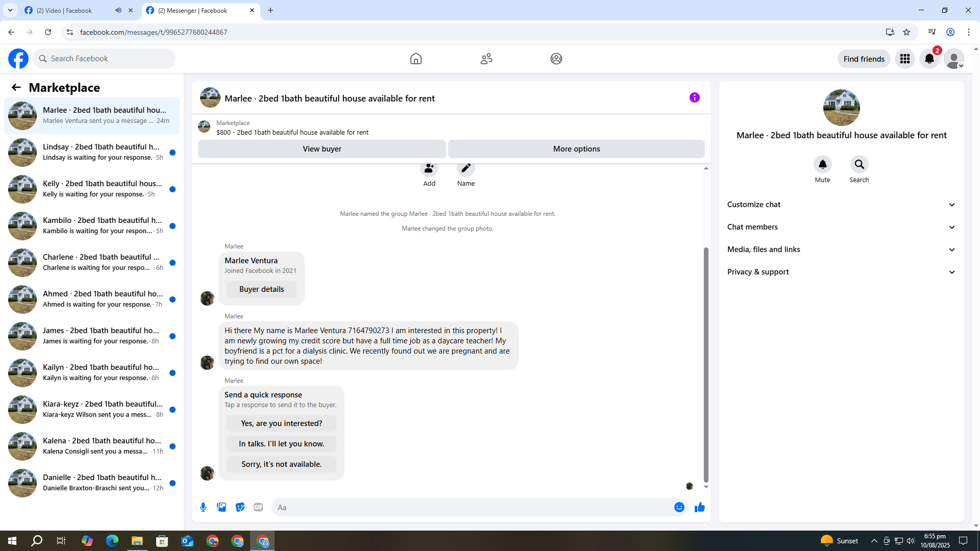Send quick reply "Sorry, it's not available."
The height and width of the screenshot is (551, 980).
point(281,464)
